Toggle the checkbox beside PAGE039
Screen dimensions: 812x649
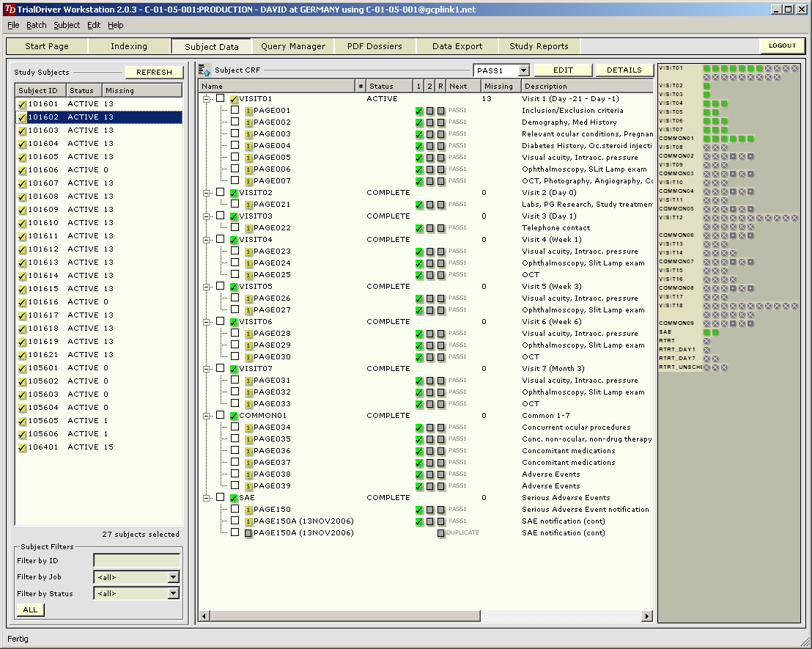coord(235,485)
